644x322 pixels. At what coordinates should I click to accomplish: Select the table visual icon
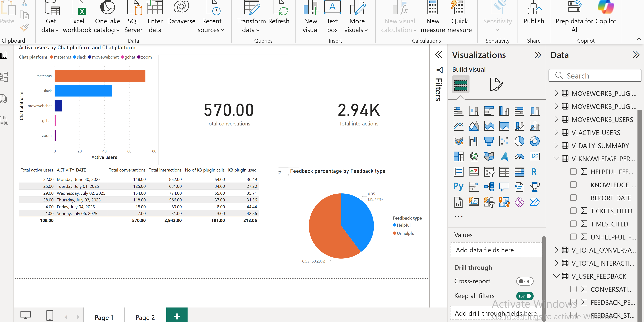504,172
